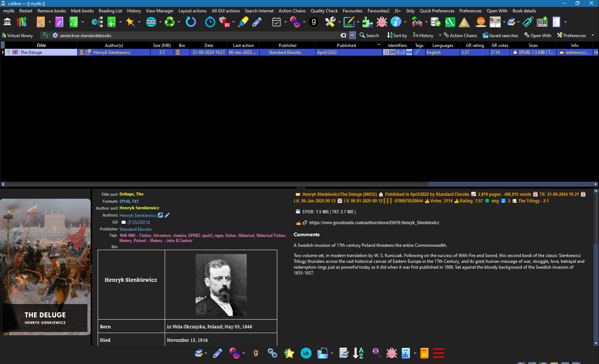Click the blue pencil icon in top toolbar
This screenshot has height=364, width=599.
pos(257,22)
